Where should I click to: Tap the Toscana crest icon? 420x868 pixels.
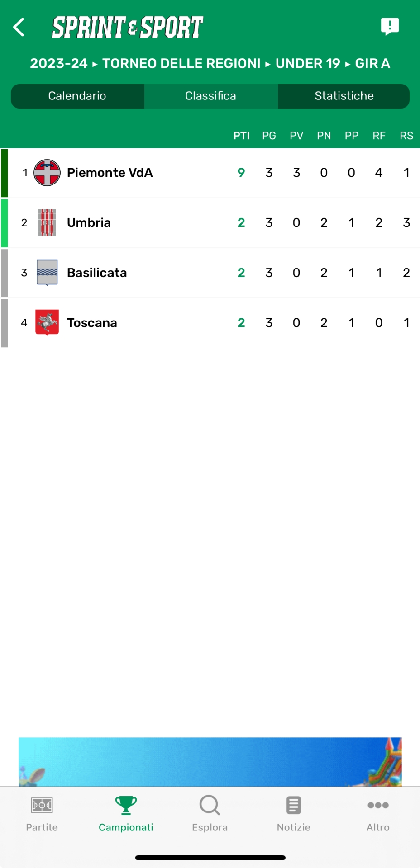pos(47,322)
